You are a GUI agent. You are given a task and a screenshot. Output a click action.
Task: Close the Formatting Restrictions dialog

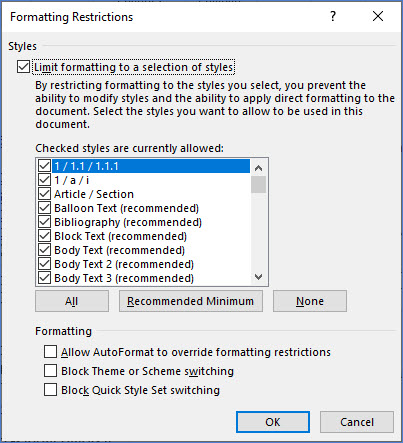pyautogui.click(x=378, y=16)
